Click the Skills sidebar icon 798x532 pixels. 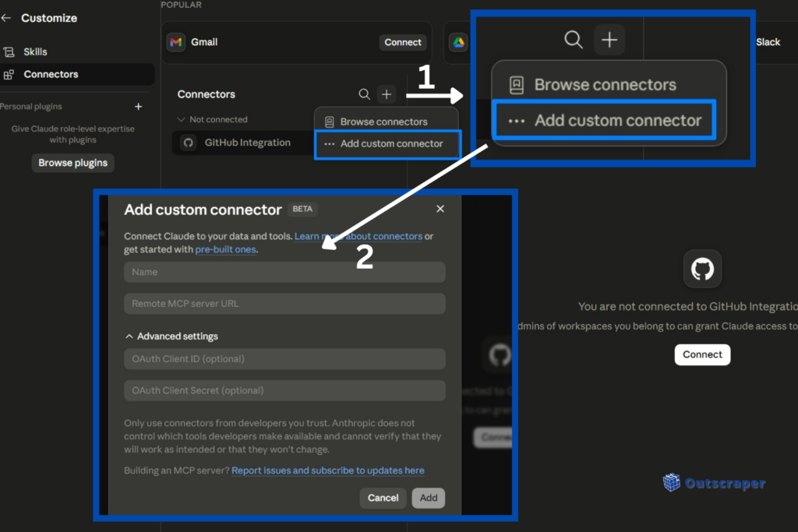point(9,52)
